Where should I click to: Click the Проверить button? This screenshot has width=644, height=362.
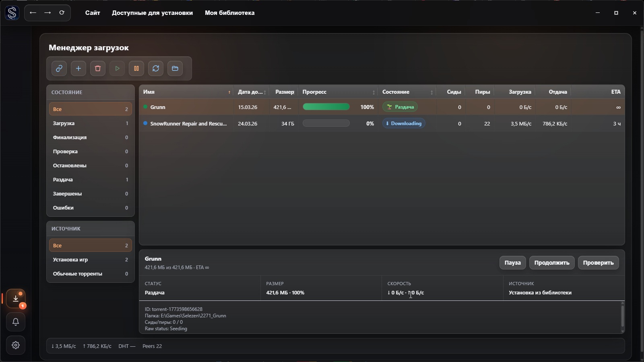[598, 263]
